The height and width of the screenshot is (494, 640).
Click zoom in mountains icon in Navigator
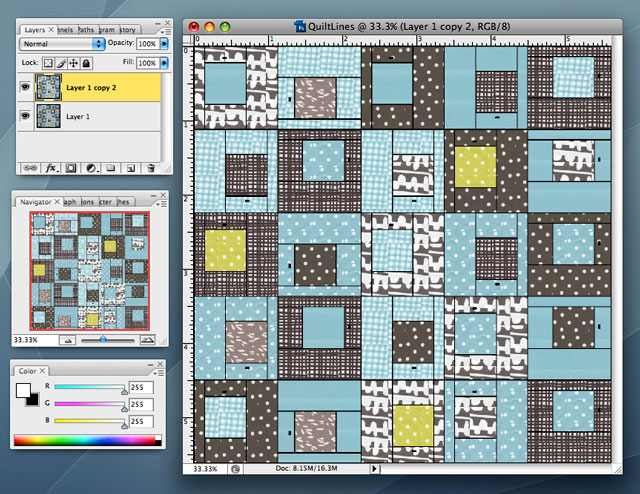tap(149, 339)
